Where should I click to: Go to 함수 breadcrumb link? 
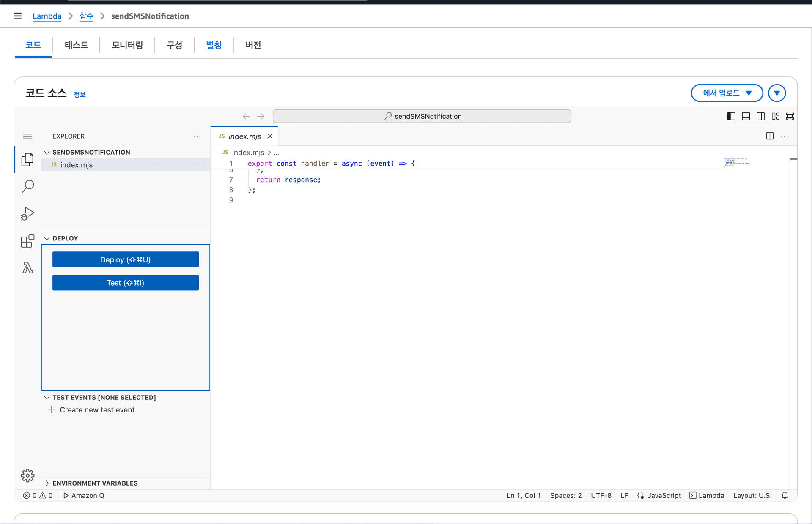[x=86, y=16]
